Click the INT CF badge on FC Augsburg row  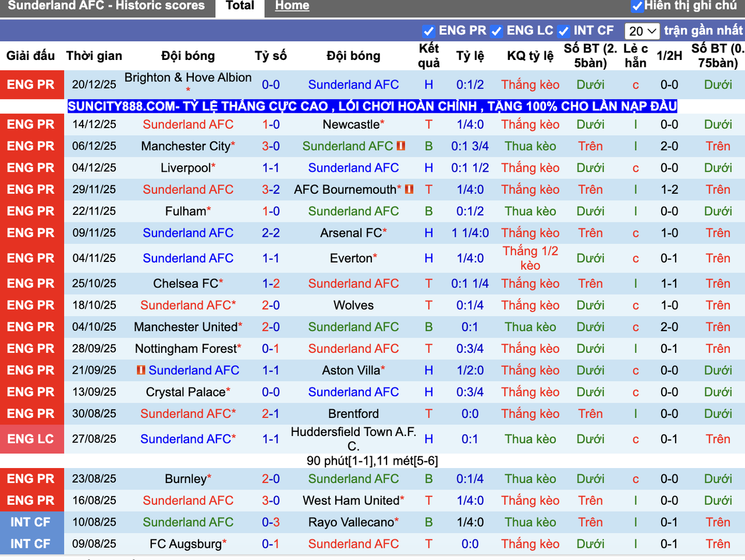[32, 544]
